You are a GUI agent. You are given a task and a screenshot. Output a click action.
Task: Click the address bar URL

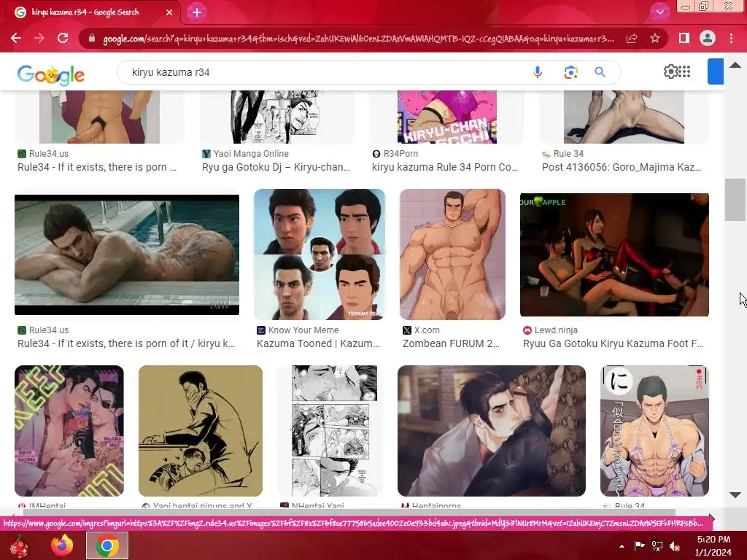click(x=358, y=39)
